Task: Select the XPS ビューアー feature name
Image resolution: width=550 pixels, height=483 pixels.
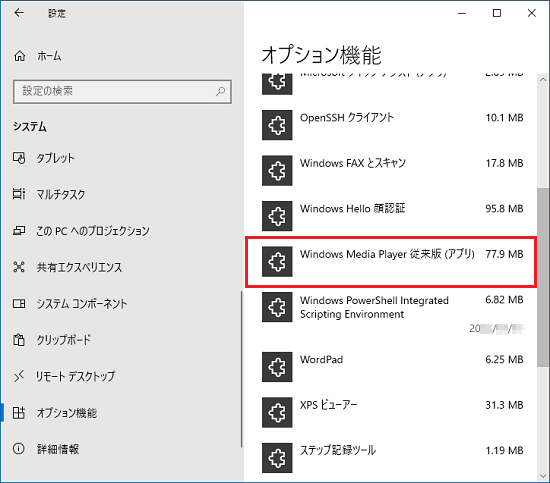Action: coord(328,405)
